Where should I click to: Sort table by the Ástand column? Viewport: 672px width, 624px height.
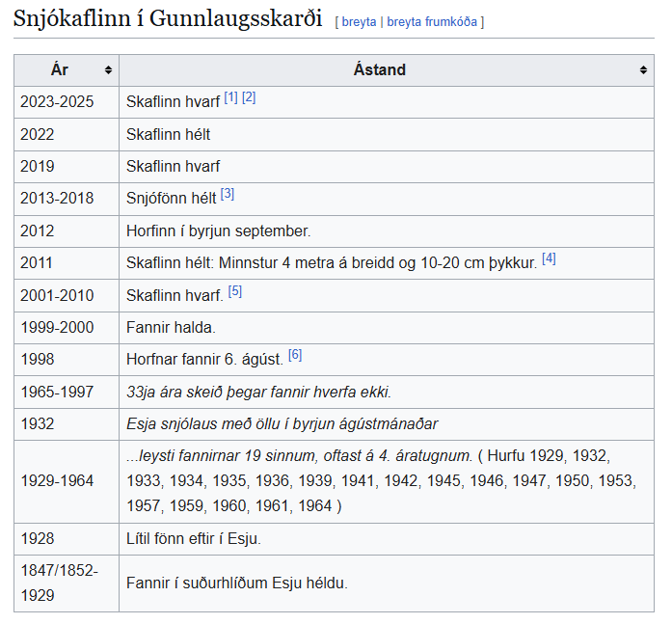pos(643,70)
